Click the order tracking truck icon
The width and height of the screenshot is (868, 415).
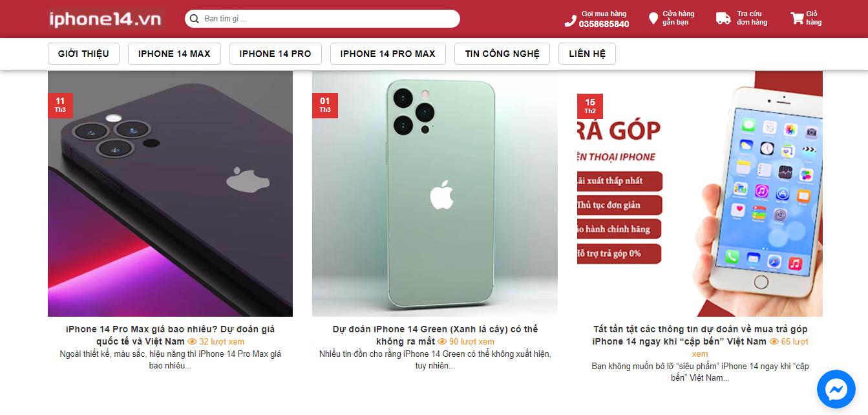pos(723,19)
